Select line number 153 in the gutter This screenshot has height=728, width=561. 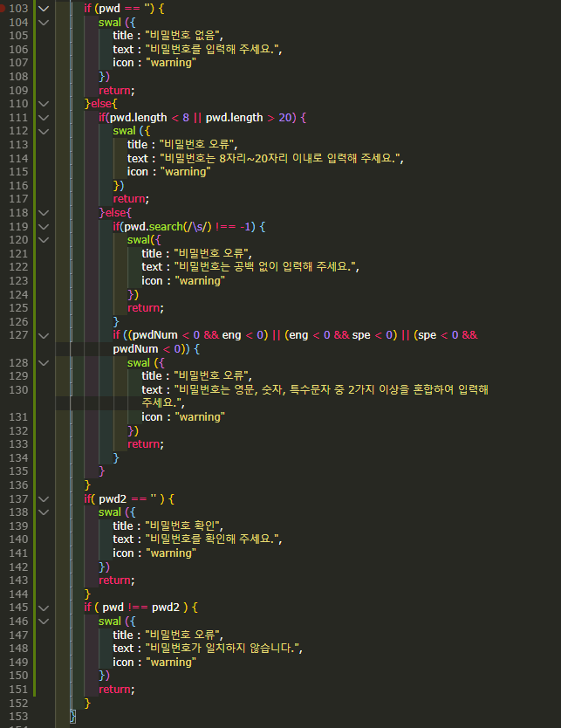coord(18,716)
